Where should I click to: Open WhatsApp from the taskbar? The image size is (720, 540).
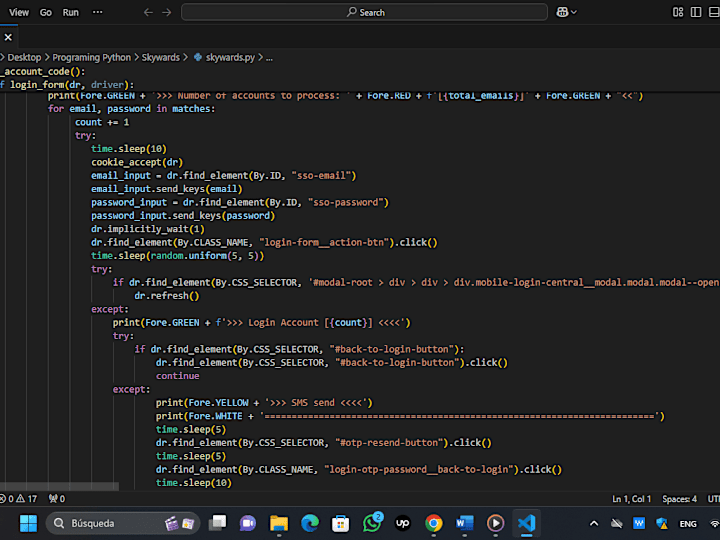click(x=372, y=523)
